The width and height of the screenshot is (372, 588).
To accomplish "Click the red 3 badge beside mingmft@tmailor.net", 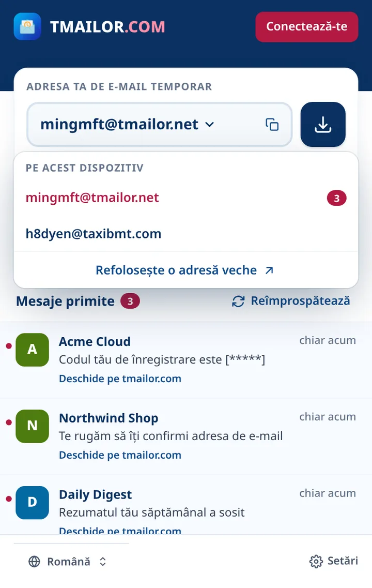I will pos(336,198).
